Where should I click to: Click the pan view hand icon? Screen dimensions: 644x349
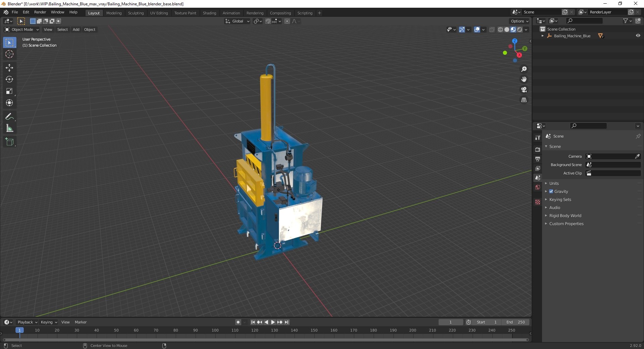point(524,79)
